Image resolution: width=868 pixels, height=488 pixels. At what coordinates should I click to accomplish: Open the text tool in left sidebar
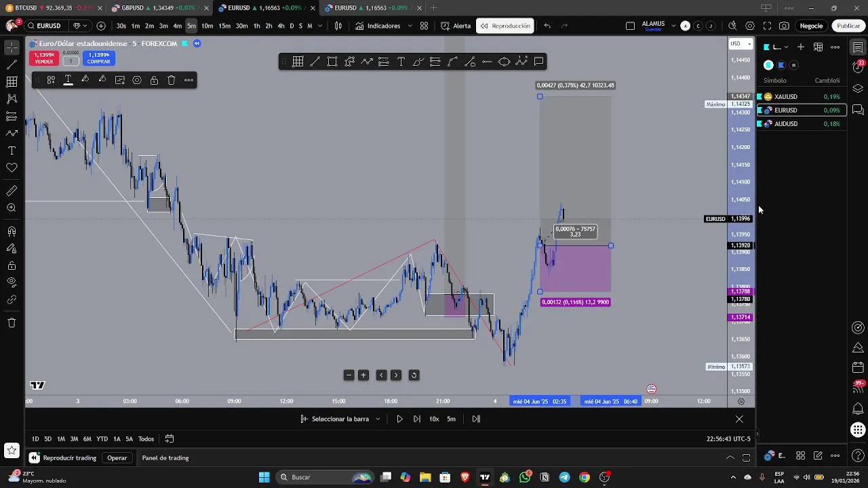click(x=12, y=150)
